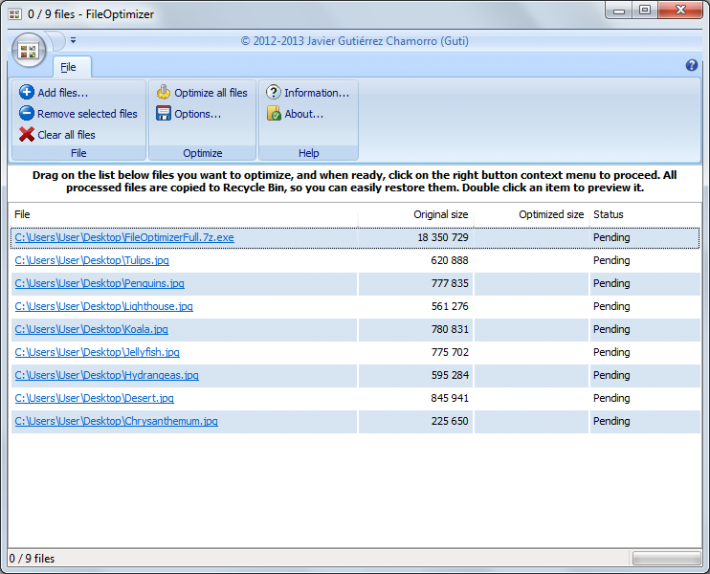
Task: Sort by the Optimized size column header
Action: pos(532,215)
